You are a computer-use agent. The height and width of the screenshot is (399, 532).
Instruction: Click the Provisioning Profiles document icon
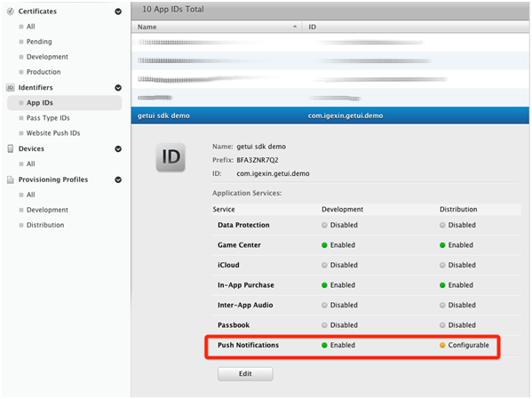[11, 180]
